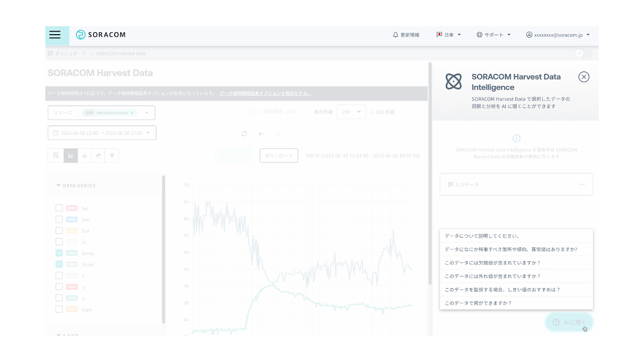644x362 pixels.
Task: Click the info icon in the AI panel
Action: (516, 138)
